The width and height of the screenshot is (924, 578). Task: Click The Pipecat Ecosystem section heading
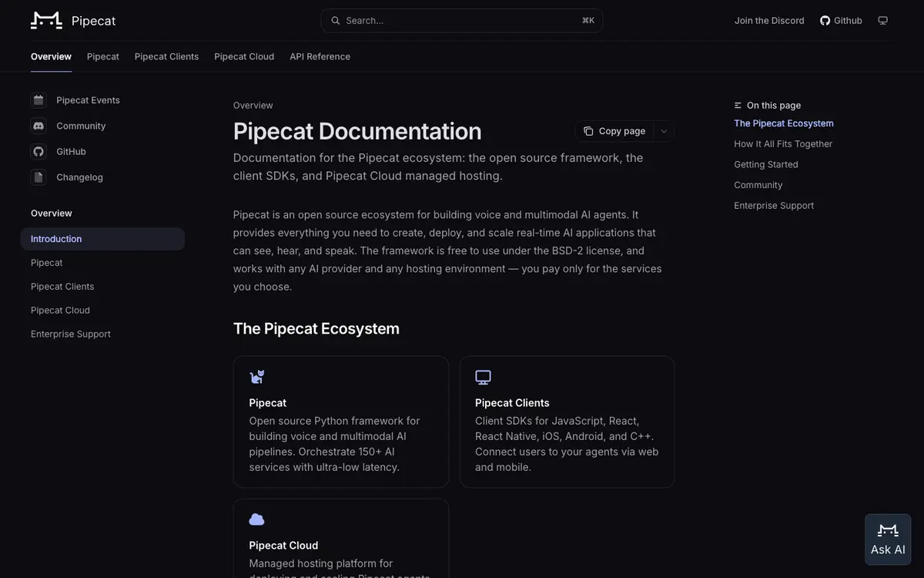point(316,329)
